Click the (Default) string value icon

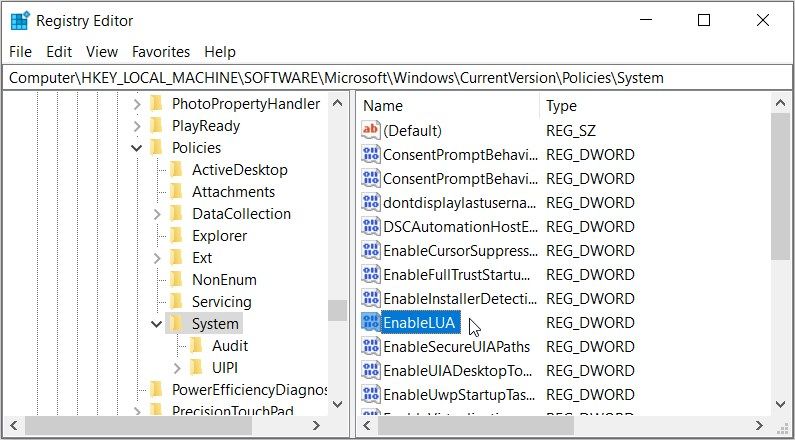tap(371, 130)
